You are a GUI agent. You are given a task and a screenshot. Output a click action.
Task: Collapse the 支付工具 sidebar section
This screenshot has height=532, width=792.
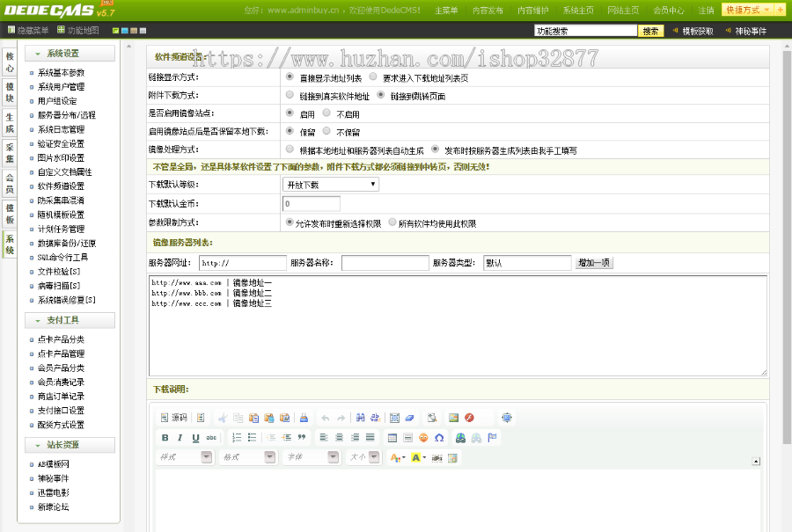(70, 320)
